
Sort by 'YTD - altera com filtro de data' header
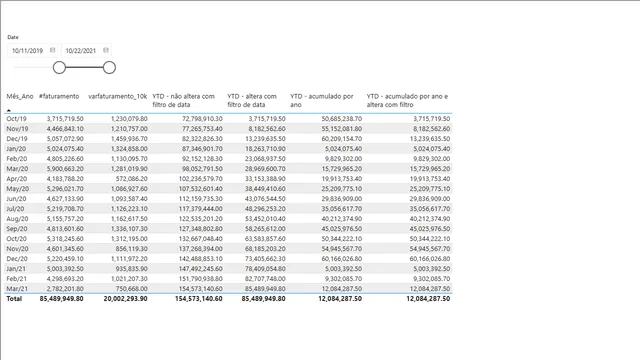[252, 100]
